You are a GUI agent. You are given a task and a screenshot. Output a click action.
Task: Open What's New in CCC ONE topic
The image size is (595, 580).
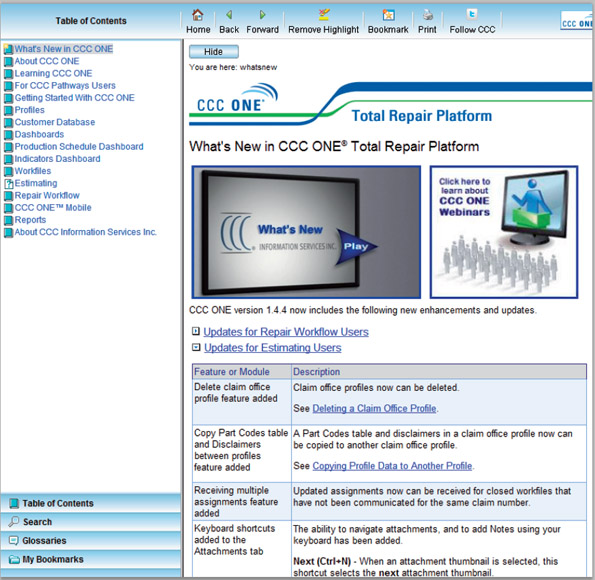point(64,49)
